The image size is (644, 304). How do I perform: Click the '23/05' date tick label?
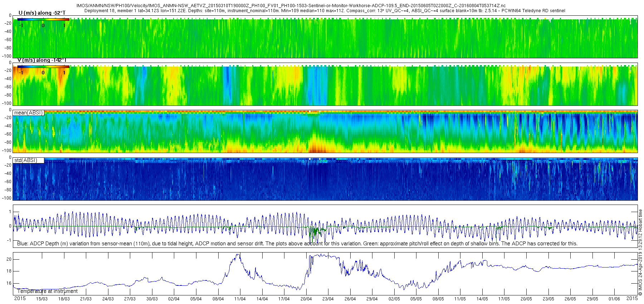(x=548, y=299)
